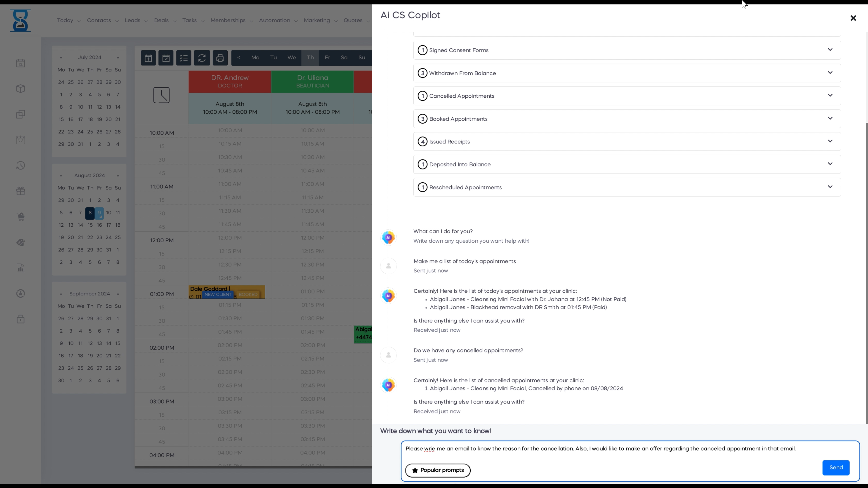Open the customer support sidebar icon
Screen dimensions: 868x488
(21, 293)
